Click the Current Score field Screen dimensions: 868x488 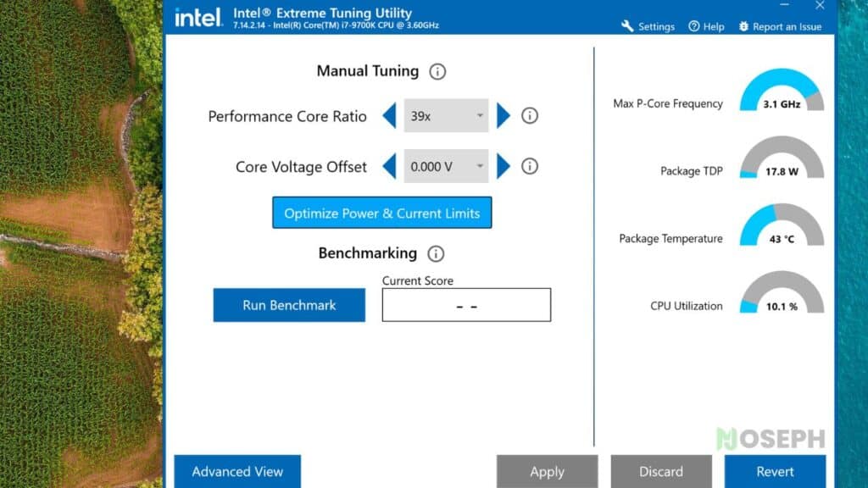click(466, 305)
